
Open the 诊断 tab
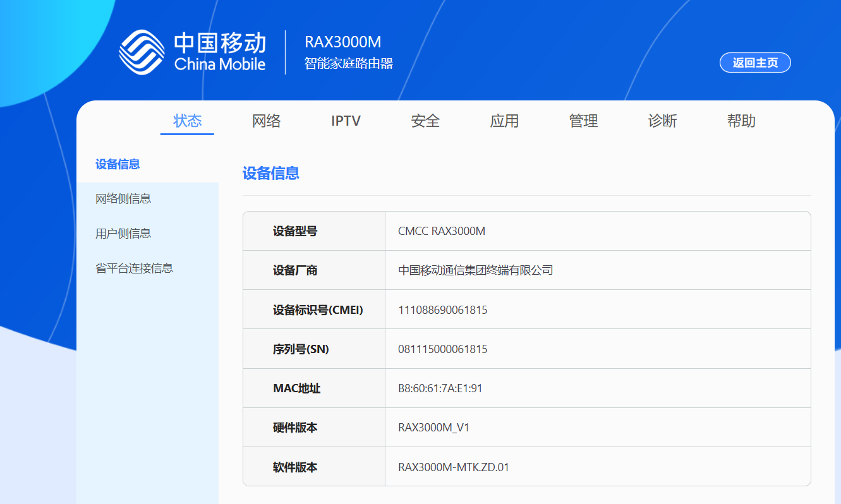tap(662, 121)
